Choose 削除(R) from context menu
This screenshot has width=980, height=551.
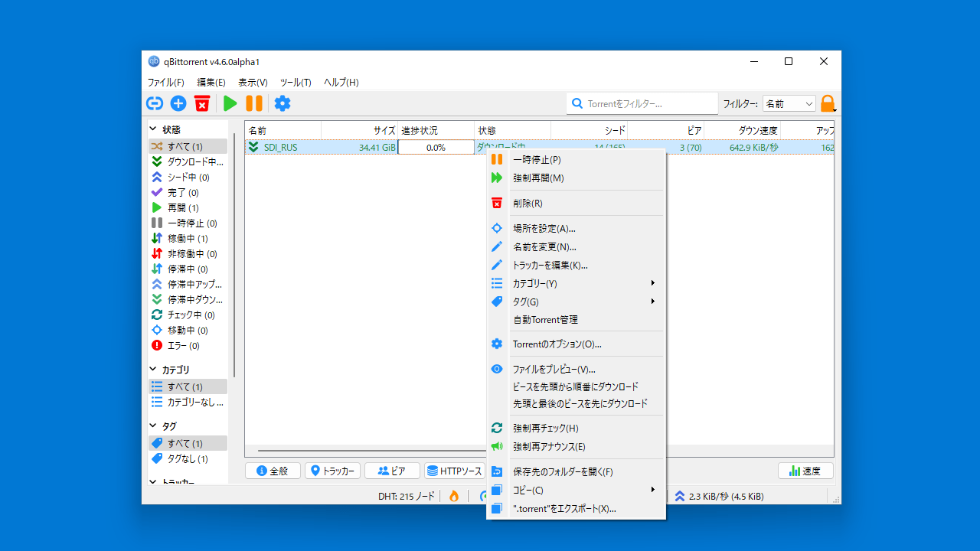click(x=576, y=203)
